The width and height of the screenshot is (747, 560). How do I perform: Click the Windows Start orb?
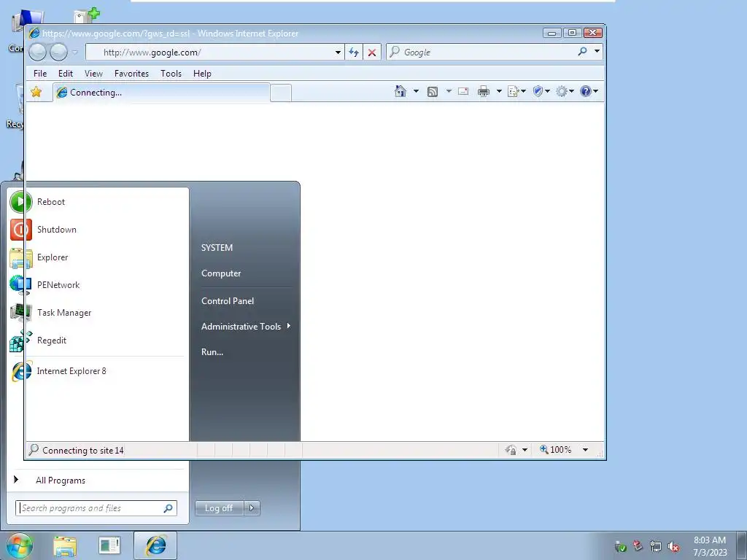tap(20, 546)
